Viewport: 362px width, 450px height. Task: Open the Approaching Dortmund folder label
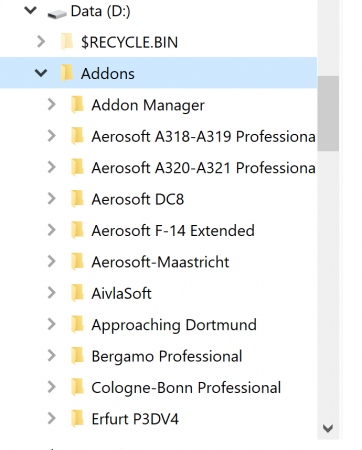174,325
